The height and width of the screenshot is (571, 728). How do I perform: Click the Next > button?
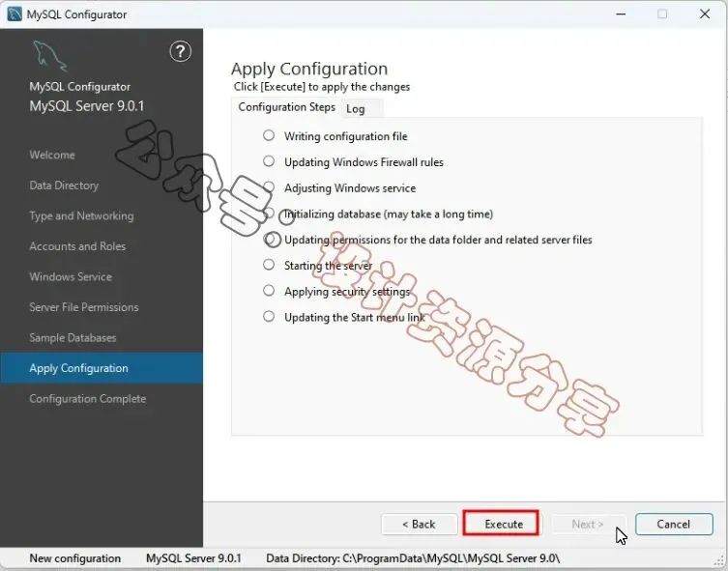coord(588,525)
